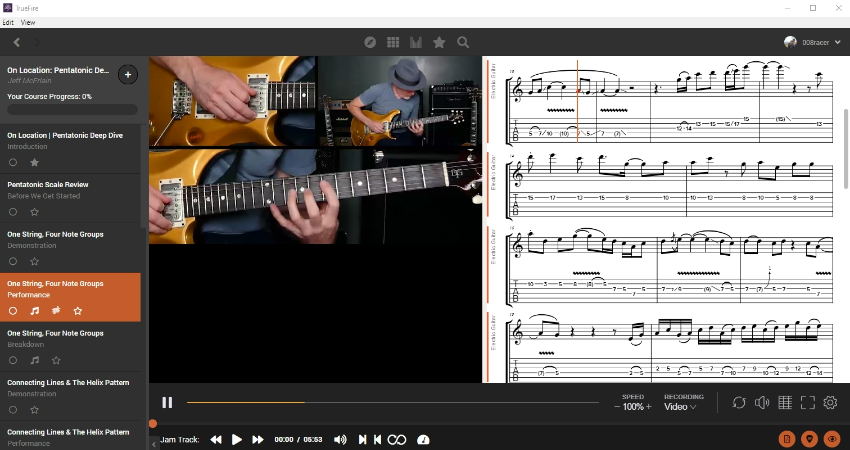Fast forward the jam track

[x=258, y=440]
